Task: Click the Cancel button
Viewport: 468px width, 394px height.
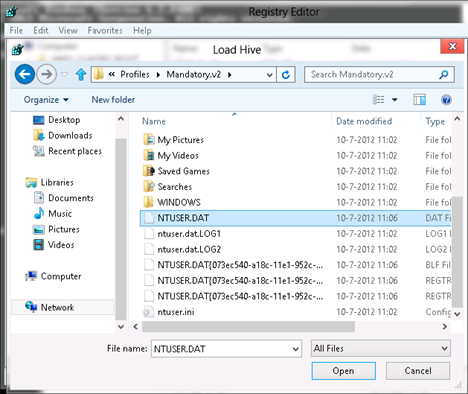Action: tap(418, 371)
